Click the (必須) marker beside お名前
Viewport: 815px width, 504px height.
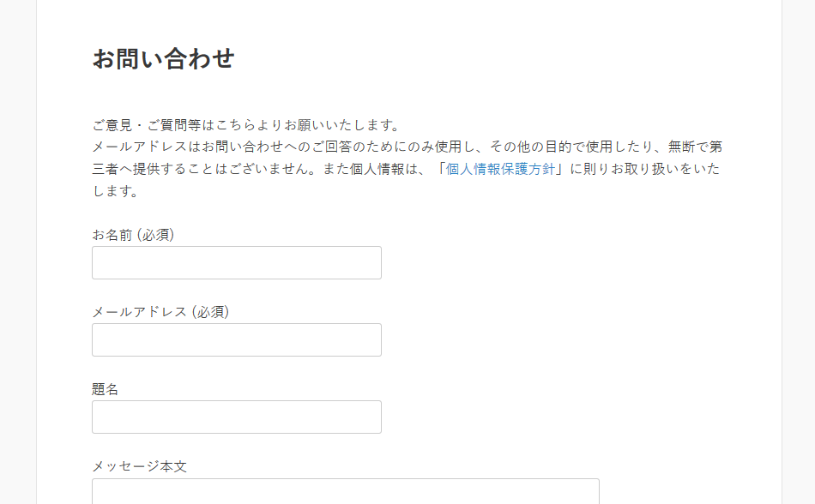click(156, 235)
